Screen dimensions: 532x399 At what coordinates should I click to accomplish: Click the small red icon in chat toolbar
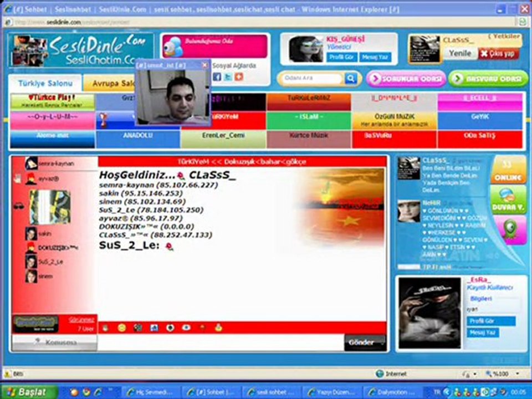pos(202,327)
